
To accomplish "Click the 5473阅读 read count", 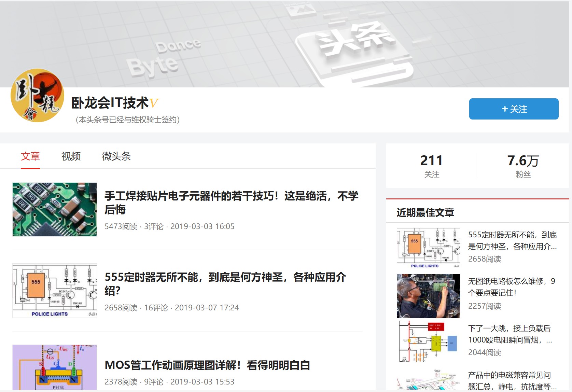I will click(121, 226).
